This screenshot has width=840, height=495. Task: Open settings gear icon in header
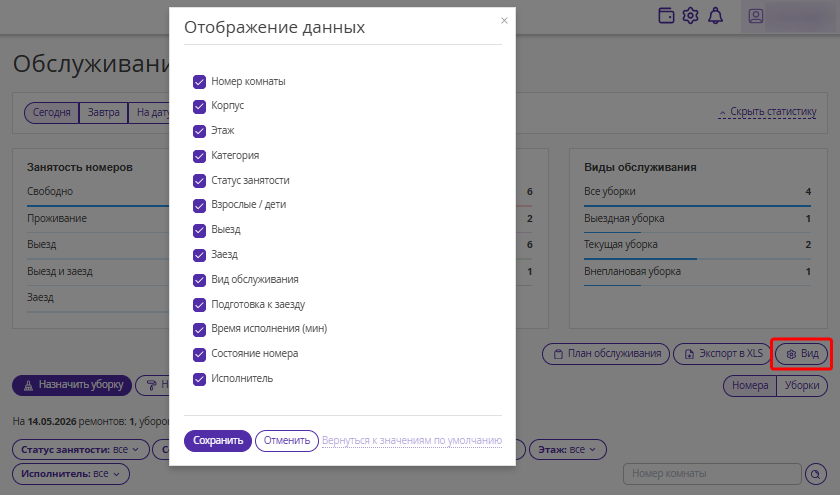pyautogui.click(x=691, y=16)
